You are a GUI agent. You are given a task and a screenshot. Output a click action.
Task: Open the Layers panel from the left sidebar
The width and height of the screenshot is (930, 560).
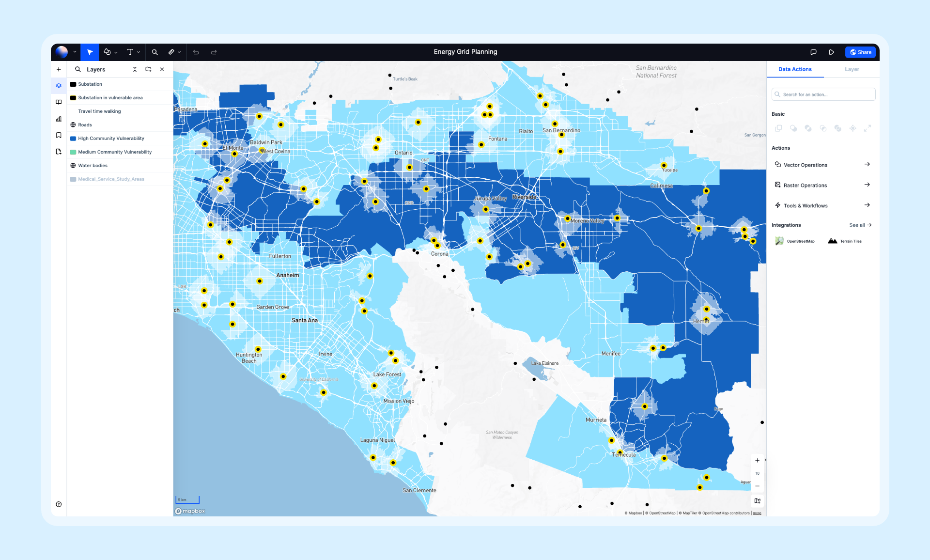point(59,85)
